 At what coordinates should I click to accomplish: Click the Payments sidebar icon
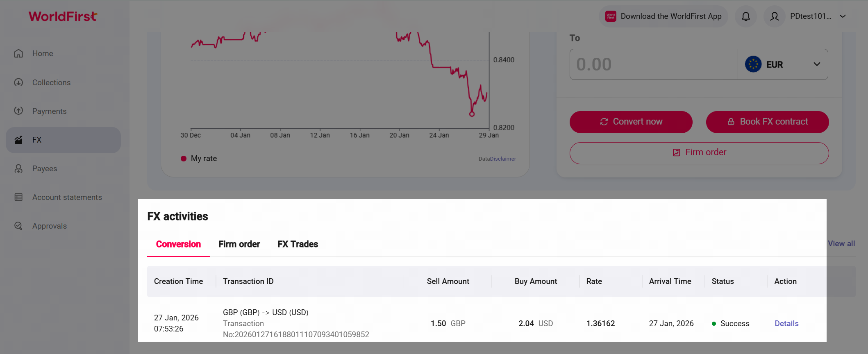click(x=18, y=111)
